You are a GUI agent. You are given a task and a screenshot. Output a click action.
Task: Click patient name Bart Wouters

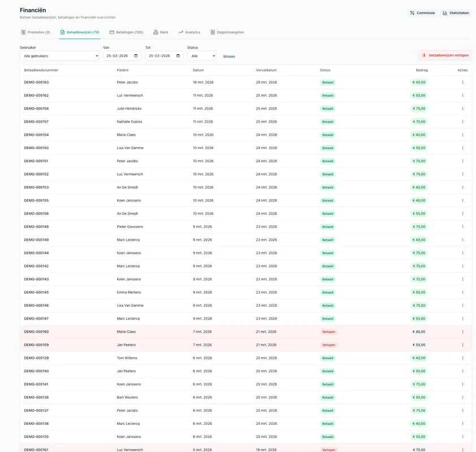(x=127, y=397)
